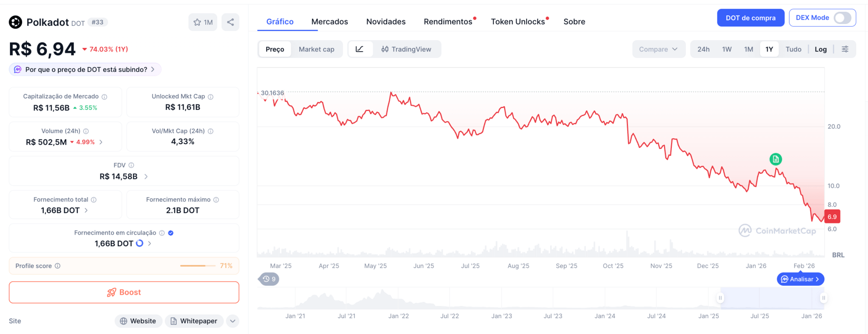Click the green document event marker on chart
This screenshot has width=868, height=334.
[776, 159]
